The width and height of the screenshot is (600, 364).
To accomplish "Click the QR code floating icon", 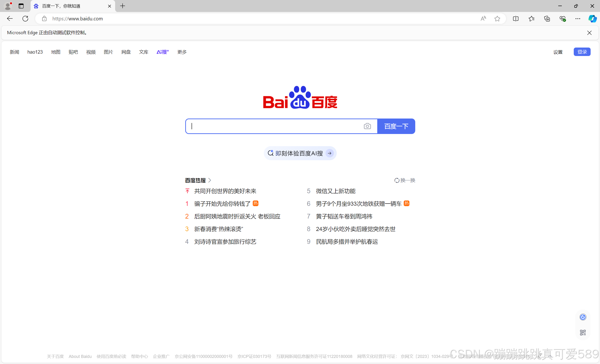I will click(x=583, y=332).
